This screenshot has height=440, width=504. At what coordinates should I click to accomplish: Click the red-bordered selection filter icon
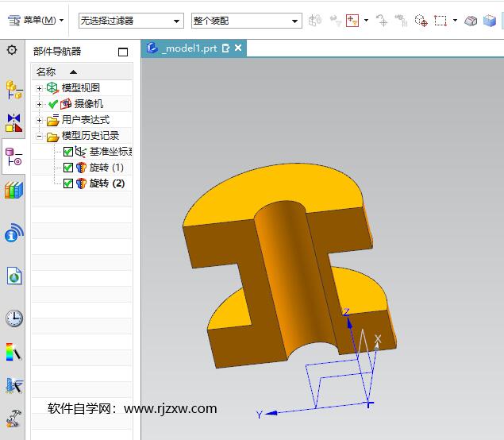tap(352, 21)
